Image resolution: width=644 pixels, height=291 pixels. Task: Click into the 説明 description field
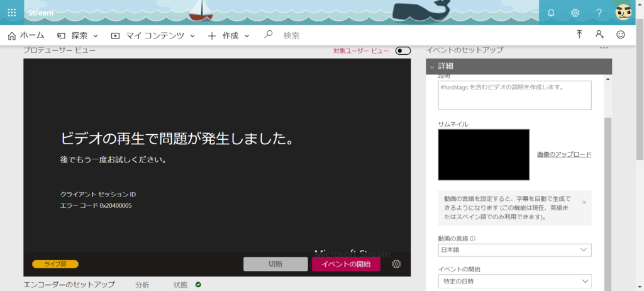(514, 95)
